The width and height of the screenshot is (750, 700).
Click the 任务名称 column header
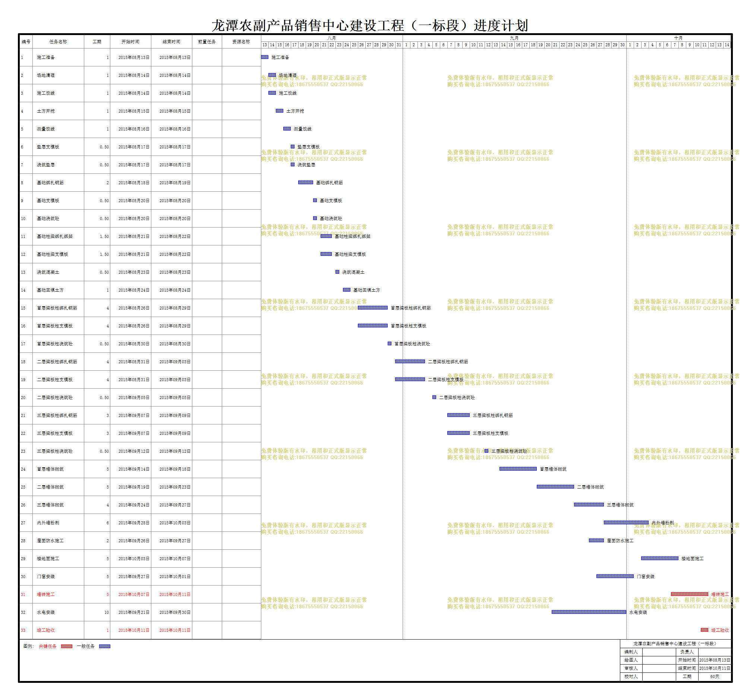pos(58,42)
